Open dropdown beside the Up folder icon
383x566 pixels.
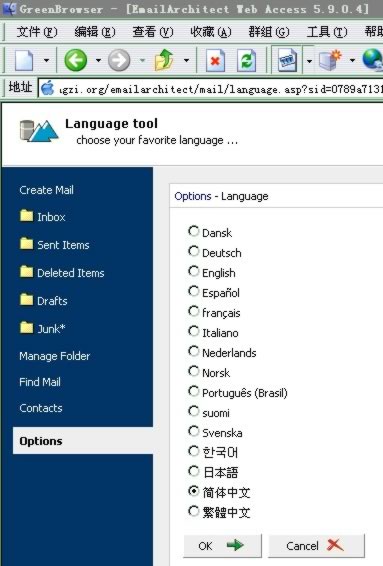(186, 60)
